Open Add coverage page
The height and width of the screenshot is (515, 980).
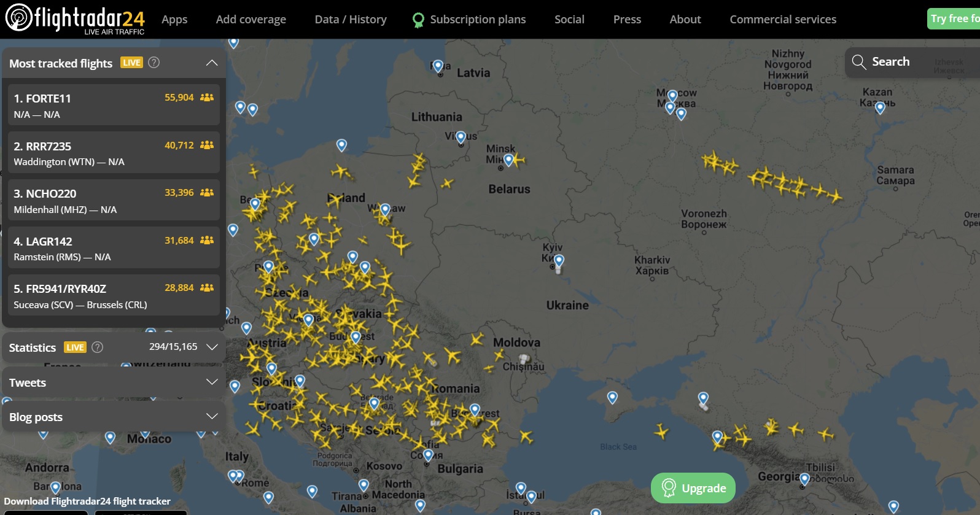(251, 20)
